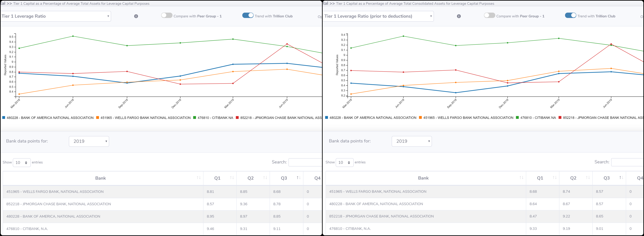Select JPMorgan Chase Bank row in left table
This screenshot has width=644, height=236.
click(x=162, y=204)
